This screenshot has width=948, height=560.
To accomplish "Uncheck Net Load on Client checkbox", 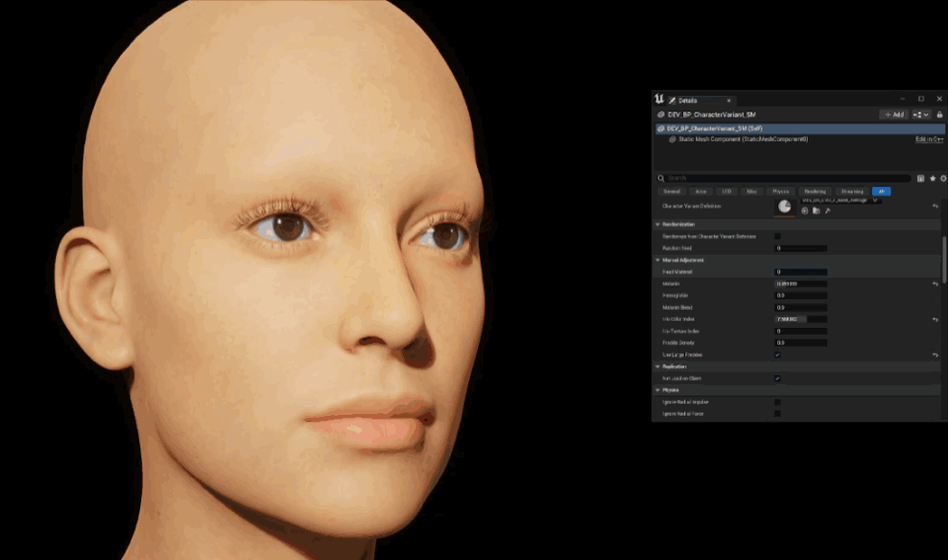I will pos(777,378).
